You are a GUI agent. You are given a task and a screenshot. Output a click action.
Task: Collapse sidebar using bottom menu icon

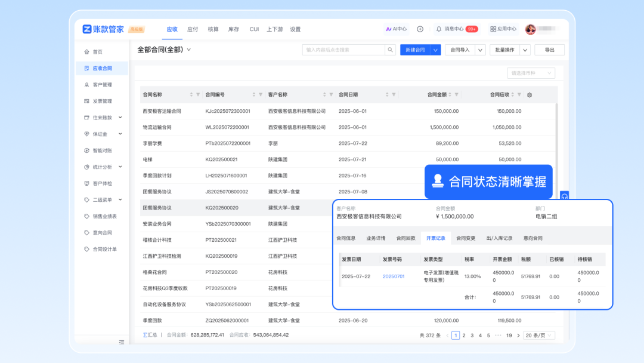[122, 342]
